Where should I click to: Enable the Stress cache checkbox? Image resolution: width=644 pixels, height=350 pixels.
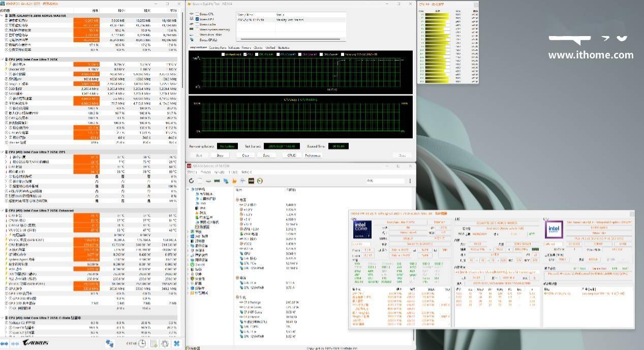point(197,24)
